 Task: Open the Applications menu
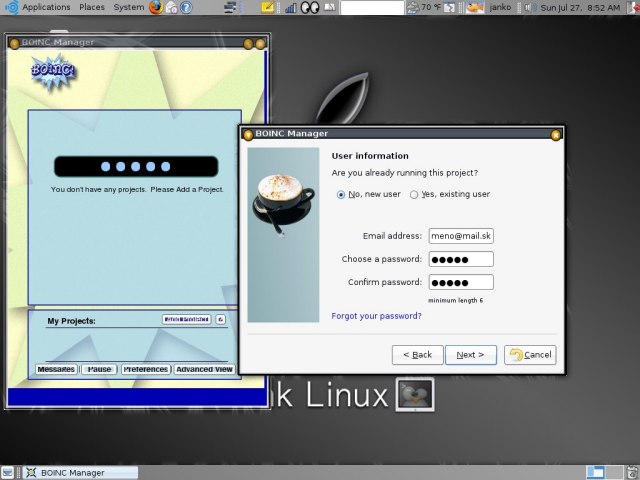point(46,7)
